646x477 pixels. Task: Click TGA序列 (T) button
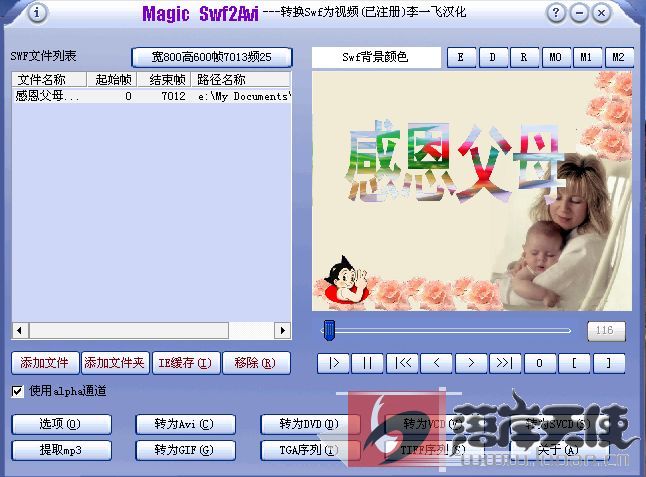(x=311, y=450)
